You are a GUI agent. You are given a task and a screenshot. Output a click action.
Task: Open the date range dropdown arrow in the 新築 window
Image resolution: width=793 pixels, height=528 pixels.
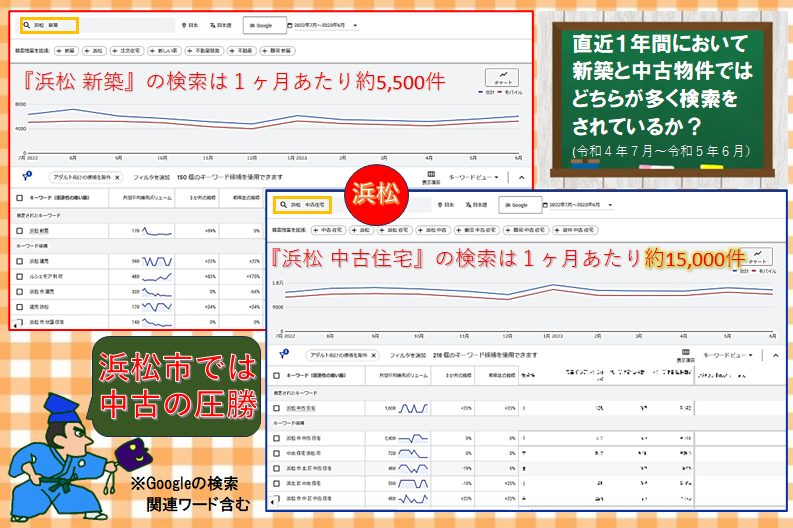click(355, 25)
